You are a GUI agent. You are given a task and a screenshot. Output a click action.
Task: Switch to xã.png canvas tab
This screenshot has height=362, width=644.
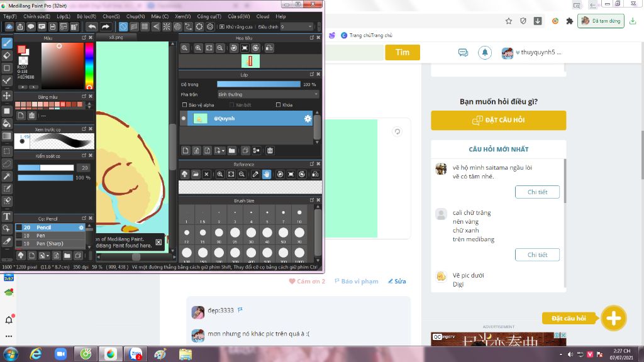(x=116, y=37)
